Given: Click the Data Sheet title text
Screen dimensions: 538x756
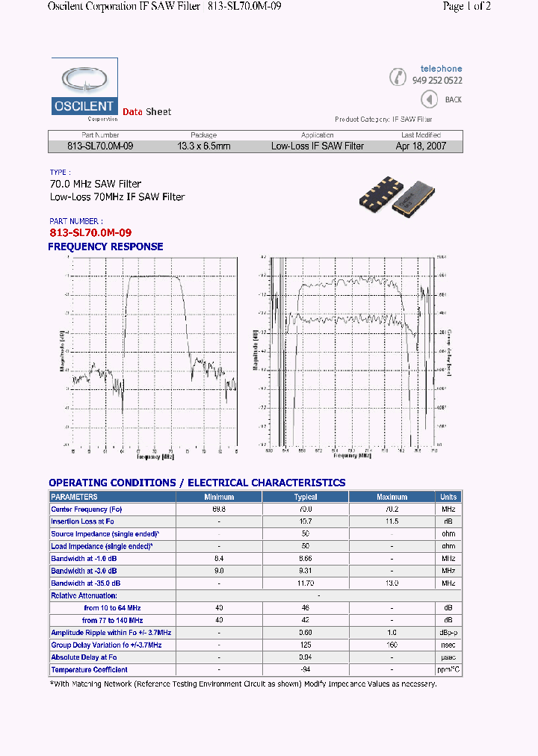Looking at the screenshot, I should [x=147, y=112].
